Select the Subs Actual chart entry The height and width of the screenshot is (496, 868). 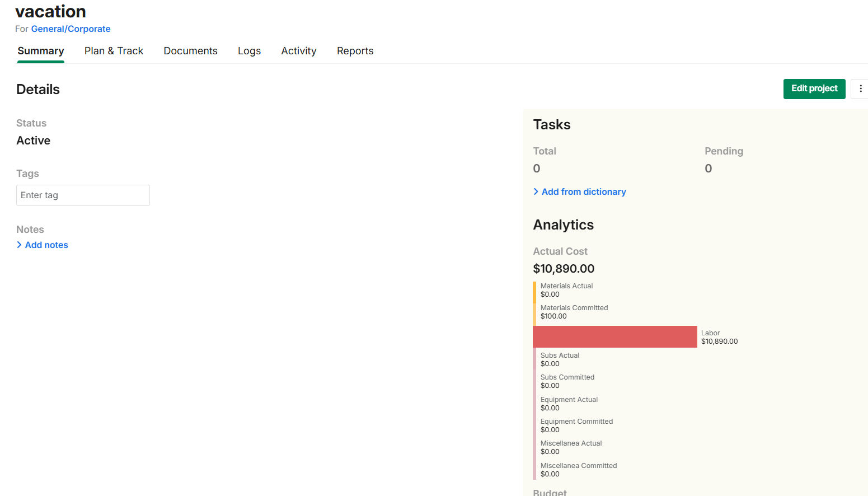coord(560,359)
